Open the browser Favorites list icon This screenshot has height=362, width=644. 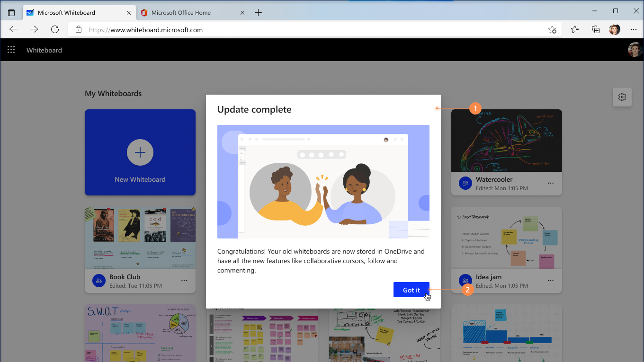[575, 29]
